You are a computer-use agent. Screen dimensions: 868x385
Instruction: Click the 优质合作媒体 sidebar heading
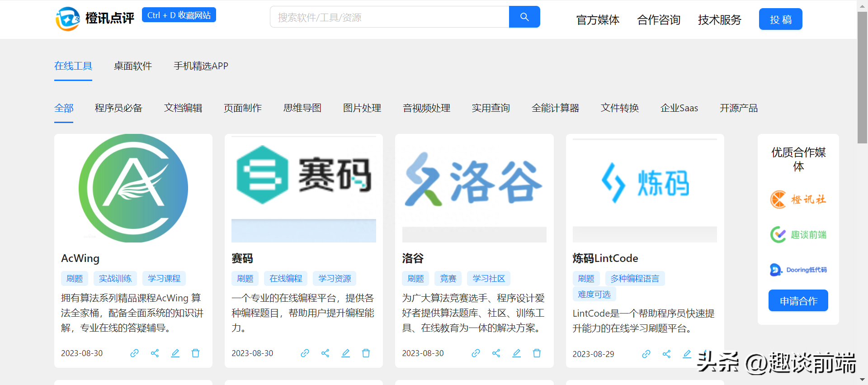click(798, 159)
